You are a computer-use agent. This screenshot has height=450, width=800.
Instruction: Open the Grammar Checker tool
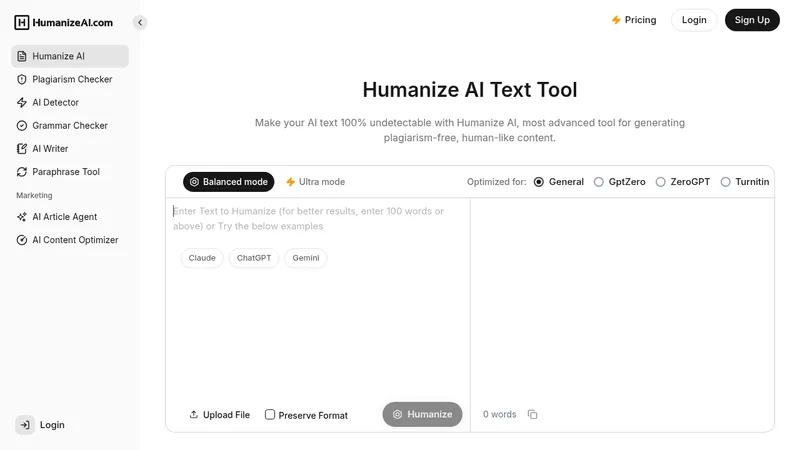(70, 126)
